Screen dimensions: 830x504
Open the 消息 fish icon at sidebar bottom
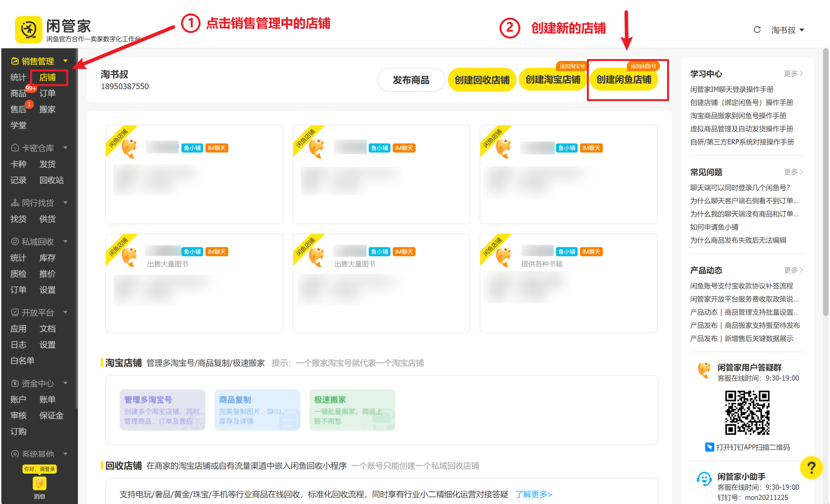(x=39, y=483)
